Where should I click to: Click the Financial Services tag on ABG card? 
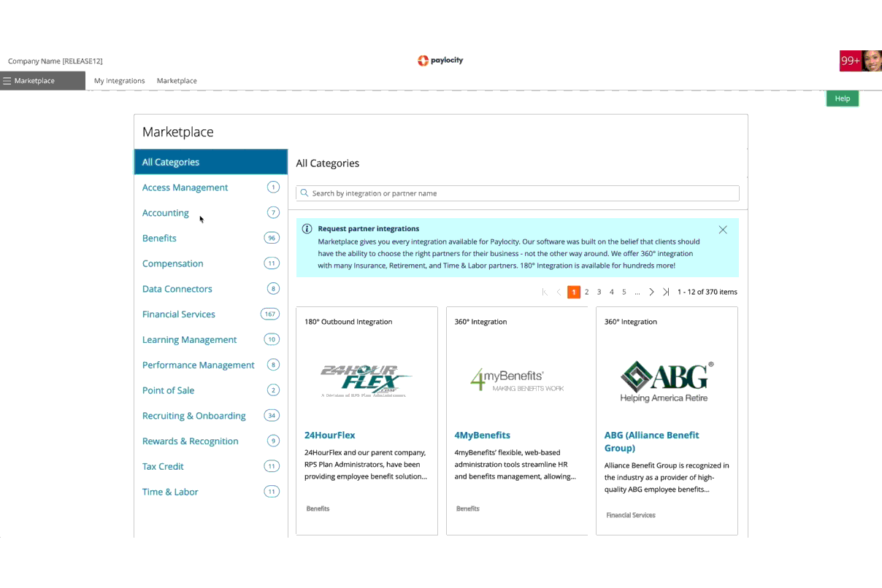[631, 515]
